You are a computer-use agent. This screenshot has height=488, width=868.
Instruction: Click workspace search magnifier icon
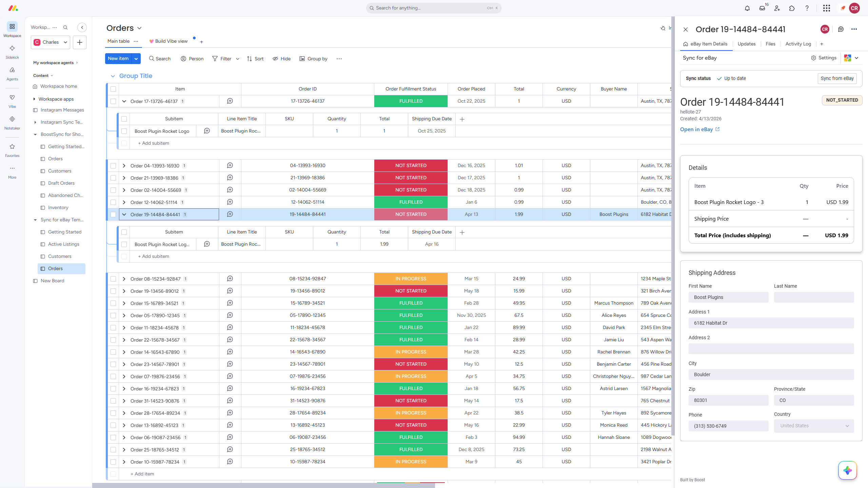(x=65, y=27)
